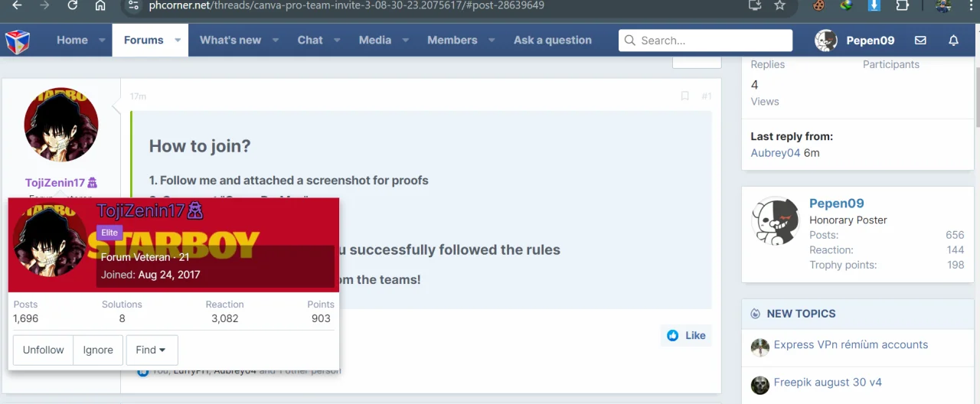Open TojiZenin17 name in member card
Image resolution: width=980 pixels, height=404 pixels.
[141, 210]
